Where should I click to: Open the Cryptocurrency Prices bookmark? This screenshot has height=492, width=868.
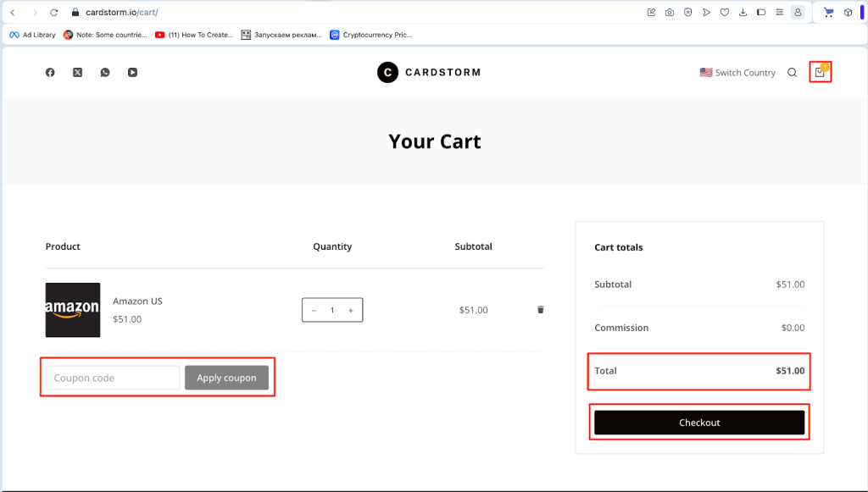pos(370,35)
